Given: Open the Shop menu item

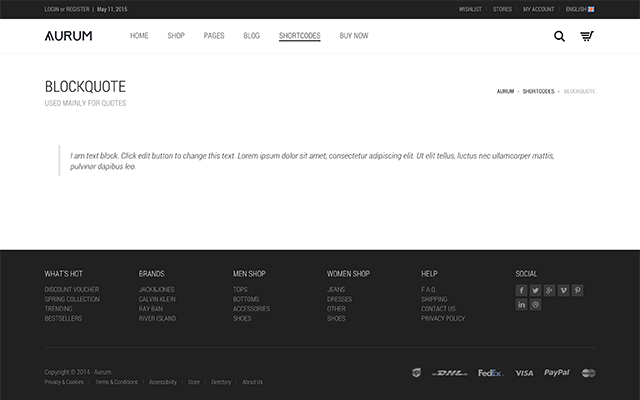Looking at the screenshot, I should tap(176, 36).
